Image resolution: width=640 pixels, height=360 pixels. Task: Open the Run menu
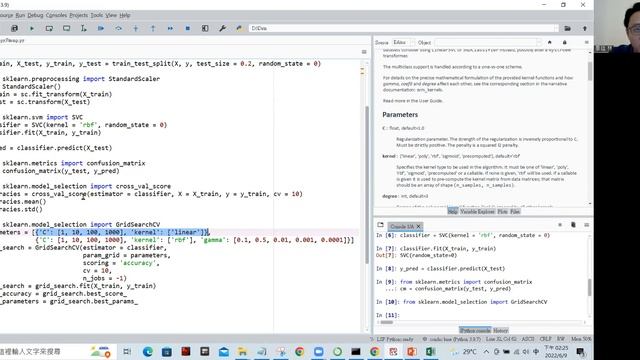(20, 15)
